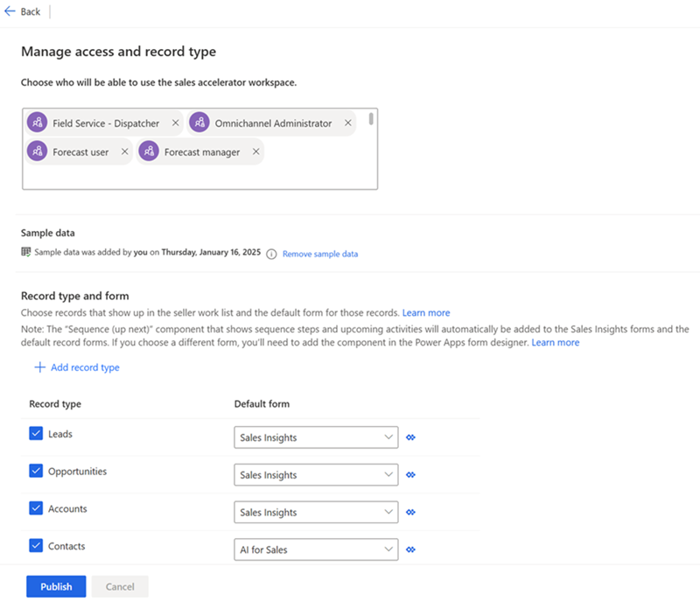
Task: Click the sample data table icon
Action: pos(26,252)
